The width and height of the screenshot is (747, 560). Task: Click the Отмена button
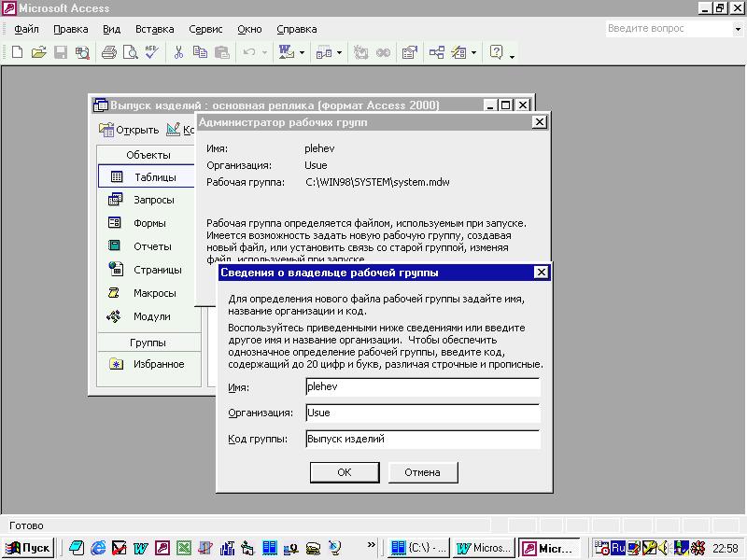(x=423, y=472)
